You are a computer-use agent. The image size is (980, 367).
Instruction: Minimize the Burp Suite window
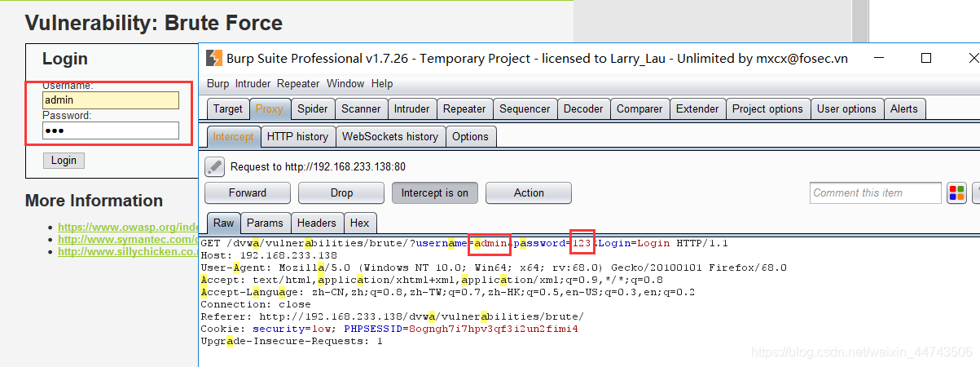click(x=880, y=58)
